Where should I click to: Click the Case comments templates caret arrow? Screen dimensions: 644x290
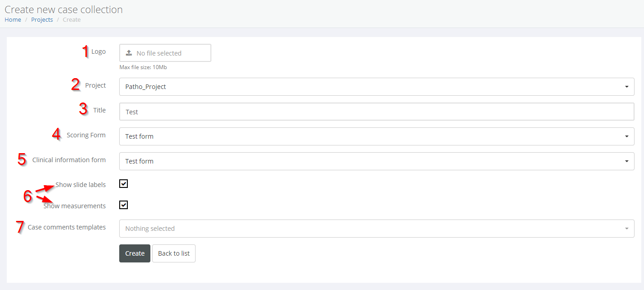click(x=626, y=229)
